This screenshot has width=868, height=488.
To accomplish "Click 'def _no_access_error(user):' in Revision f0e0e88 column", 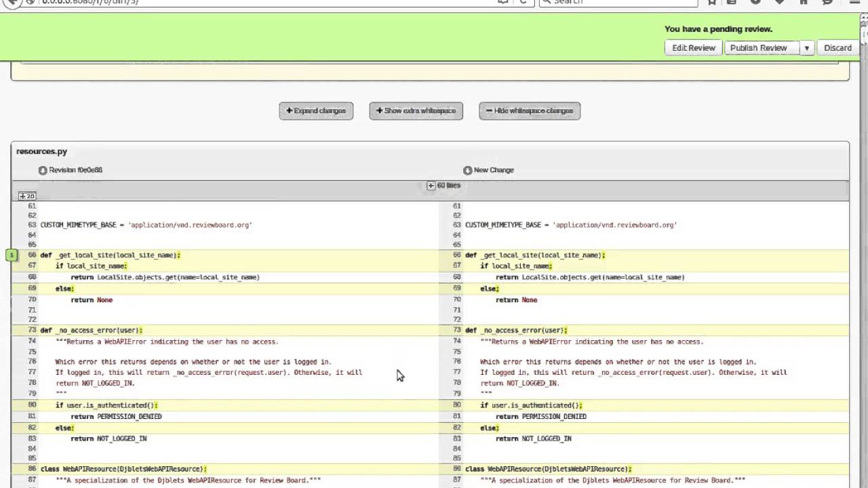I will coord(92,330).
